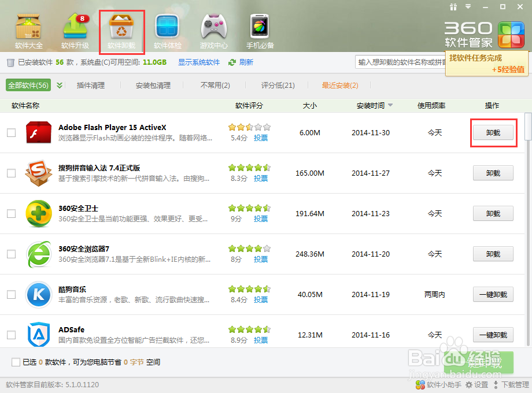
Task: Tick the checkbox for 搜狗拼音输入法
Action: tap(11, 173)
